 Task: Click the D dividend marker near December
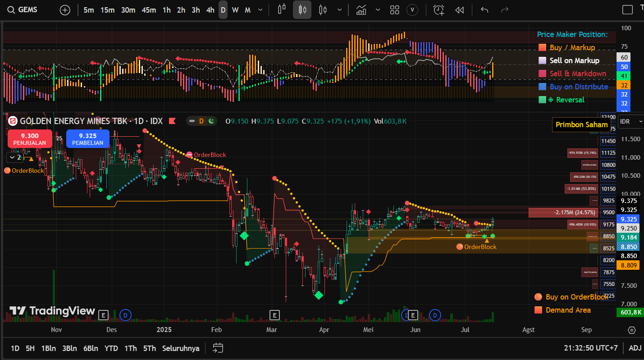pos(126,314)
